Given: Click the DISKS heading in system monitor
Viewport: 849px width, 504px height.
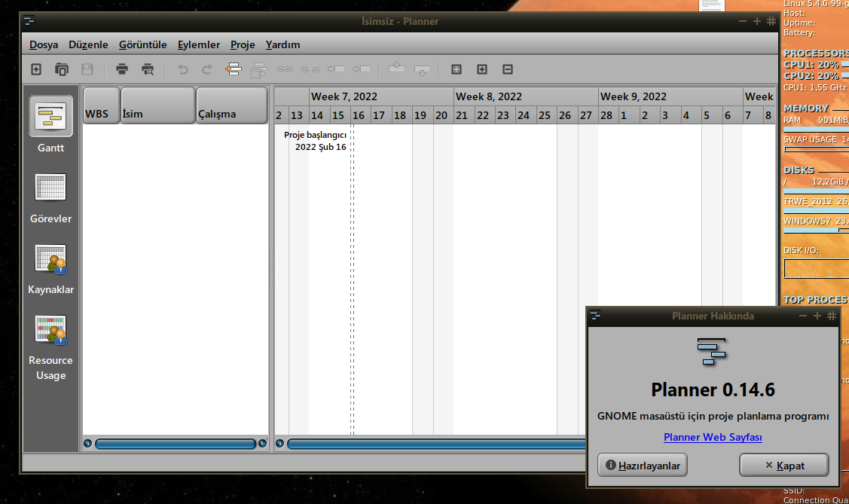Looking at the screenshot, I should click(799, 170).
